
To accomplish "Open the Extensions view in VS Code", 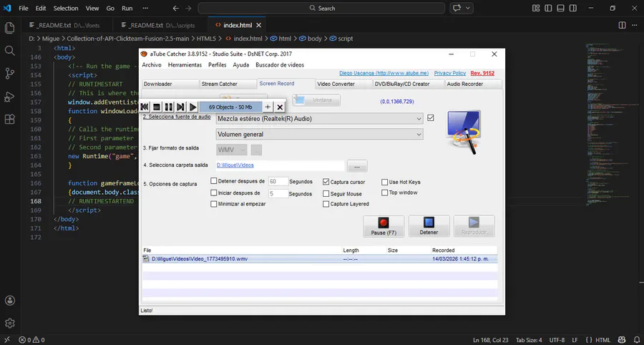I will [9, 120].
